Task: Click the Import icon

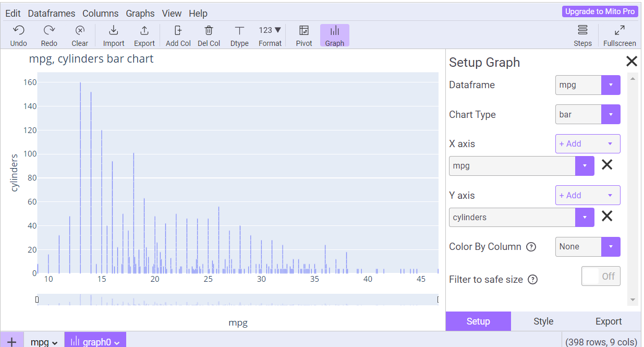Action: (x=114, y=30)
